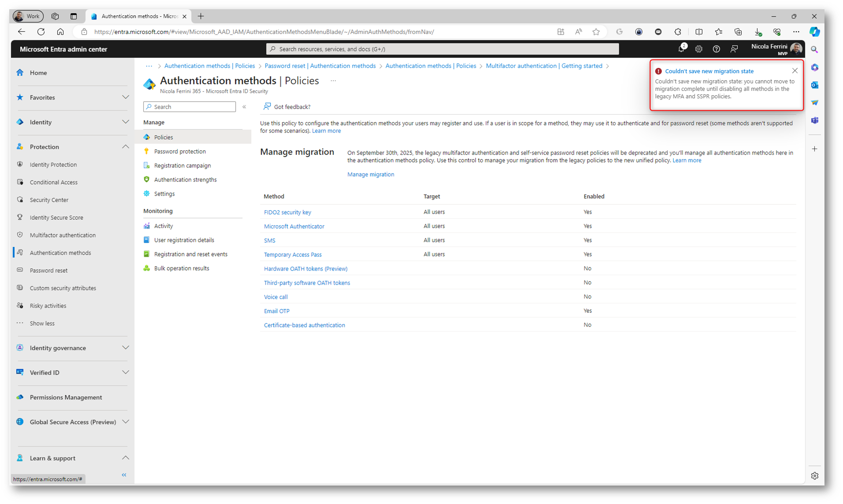Click the help question mark icon
Image resolution: width=843 pixels, height=504 pixels.
pos(716,49)
